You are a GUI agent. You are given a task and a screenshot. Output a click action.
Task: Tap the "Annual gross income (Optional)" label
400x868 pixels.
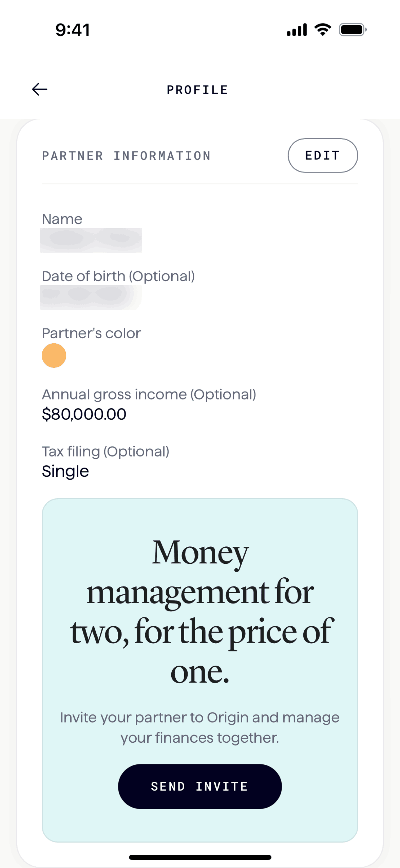[x=149, y=395]
